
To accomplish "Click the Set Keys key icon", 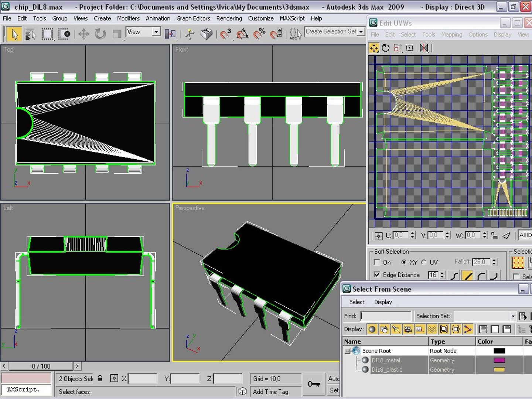I will tap(314, 384).
